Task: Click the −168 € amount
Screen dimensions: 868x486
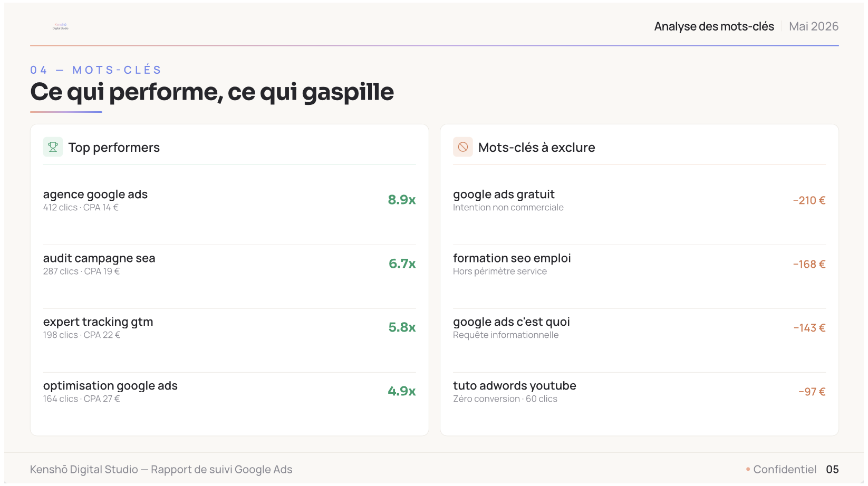Action: [809, 264]
